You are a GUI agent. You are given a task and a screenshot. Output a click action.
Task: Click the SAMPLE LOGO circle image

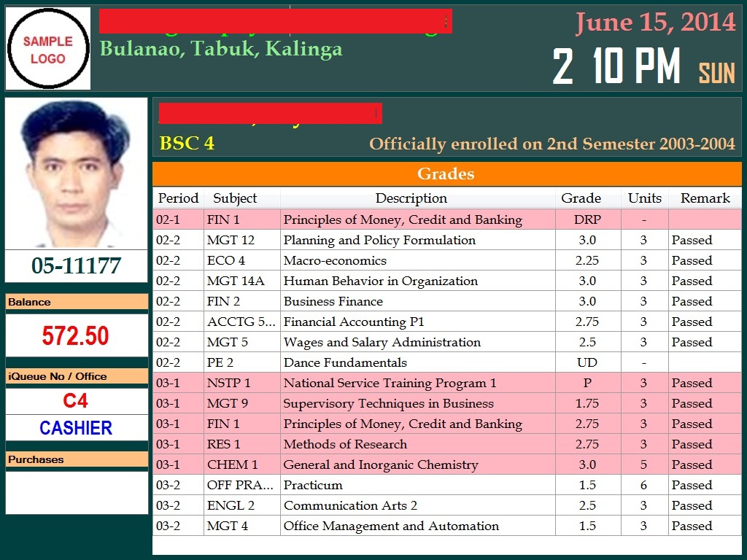point(48,49)
